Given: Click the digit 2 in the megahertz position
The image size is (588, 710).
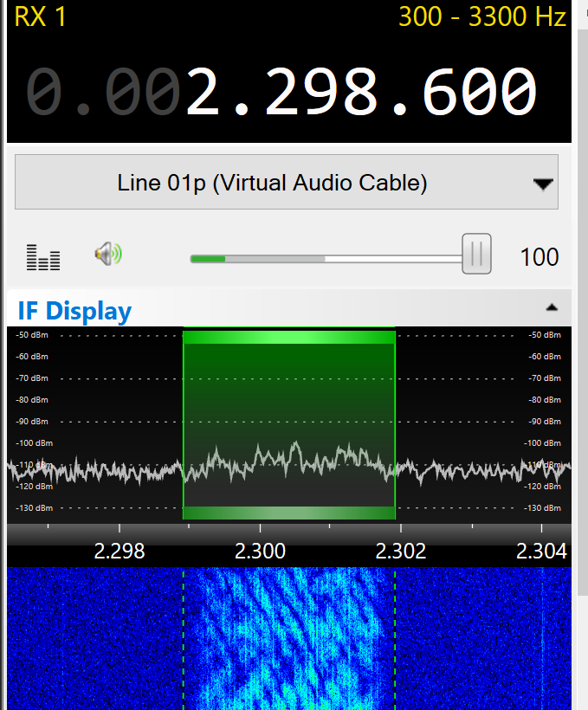Looking at the screenshot, I should (x=204, y=91).
